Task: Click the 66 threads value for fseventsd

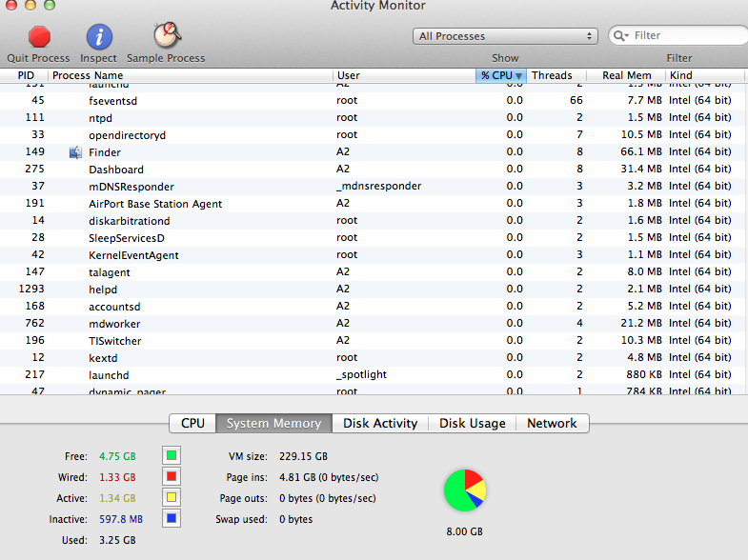Action: [576, 100]
